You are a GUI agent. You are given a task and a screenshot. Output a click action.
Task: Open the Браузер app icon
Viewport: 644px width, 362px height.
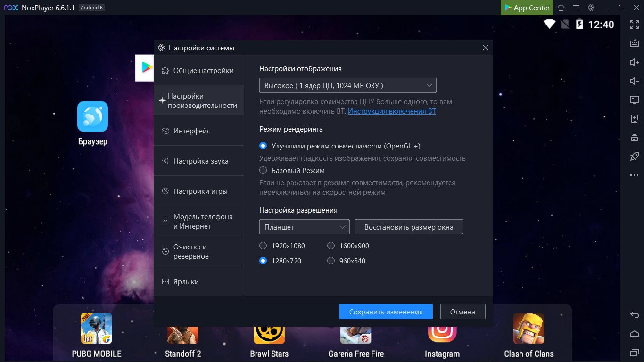pos(92,116)
